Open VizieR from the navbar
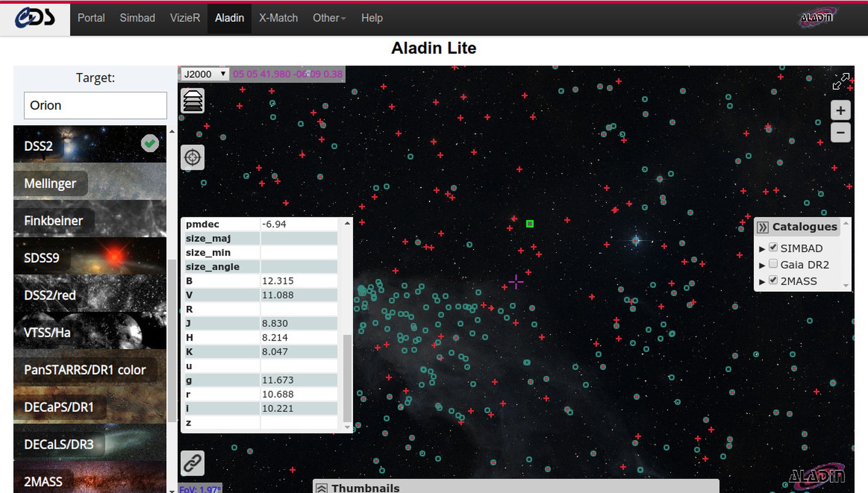Viewport: 868px width, 493px height. (185, 18)
